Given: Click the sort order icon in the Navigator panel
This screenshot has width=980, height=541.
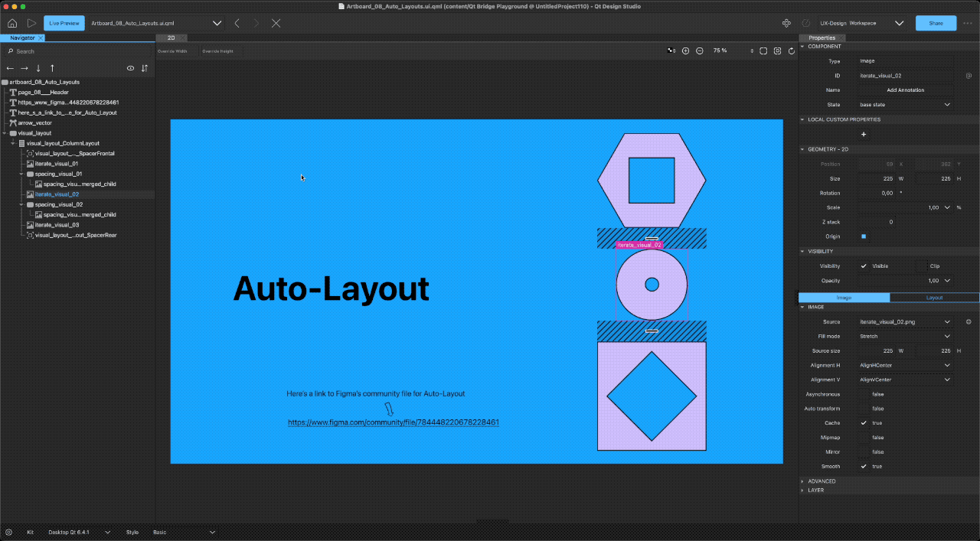Looking at the screenshot, I should coord(145,68).
